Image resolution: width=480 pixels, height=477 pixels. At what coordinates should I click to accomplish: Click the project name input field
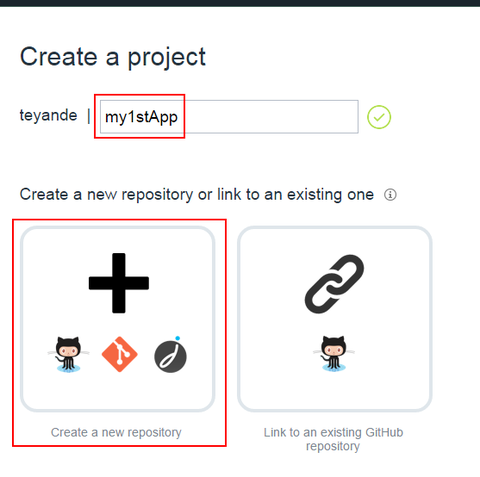[x=229, y=117]
